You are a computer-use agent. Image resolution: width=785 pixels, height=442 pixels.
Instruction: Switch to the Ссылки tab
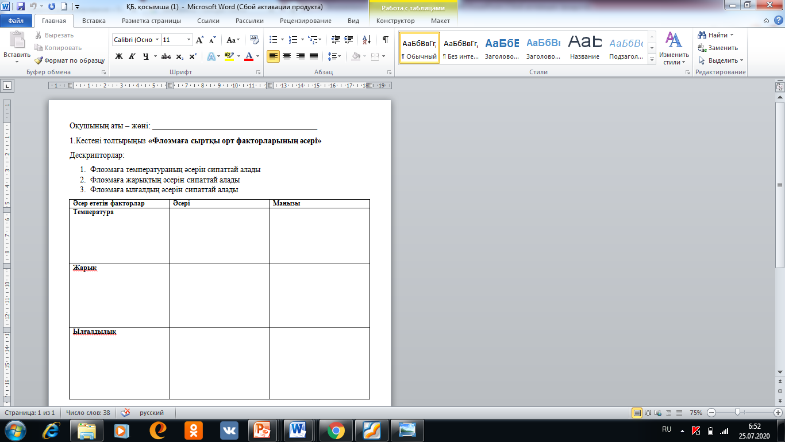click(208, 21)
